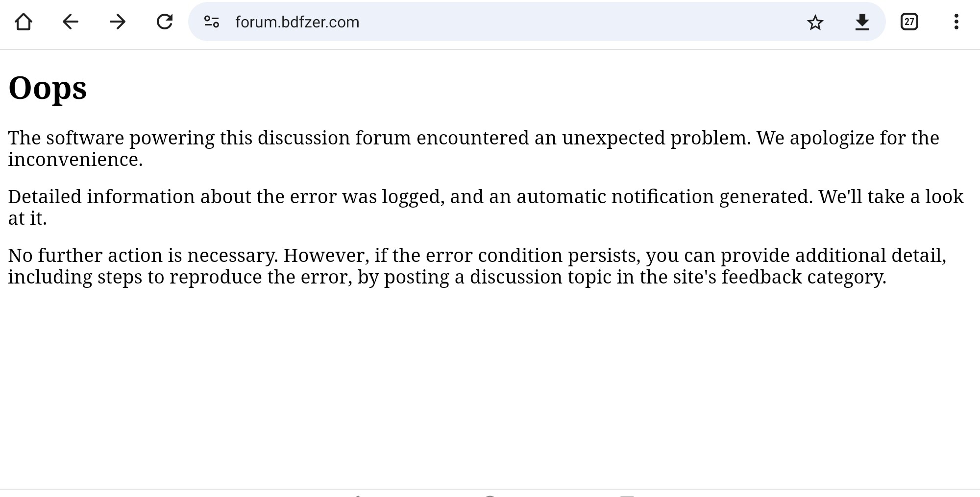Open the tab switcher showing 27 tabs
Image resolution: width=980 pixels, height=497 pixels.
[909, 22]
